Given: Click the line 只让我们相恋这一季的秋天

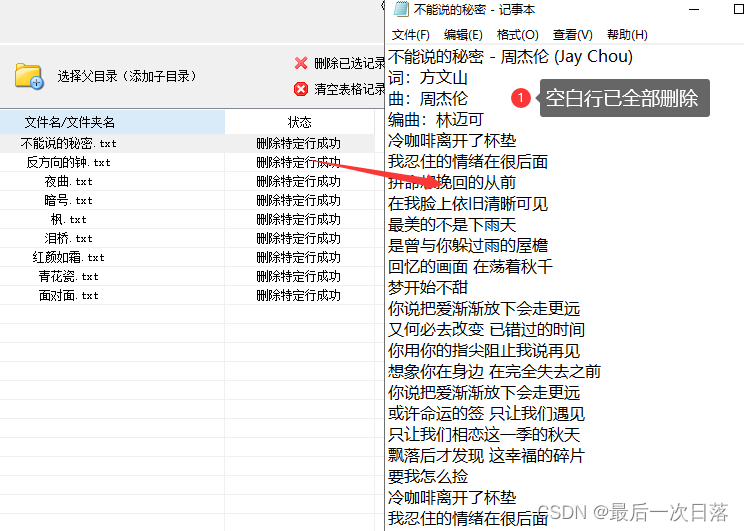Looking at the screenshot, I should click(484, 434).
